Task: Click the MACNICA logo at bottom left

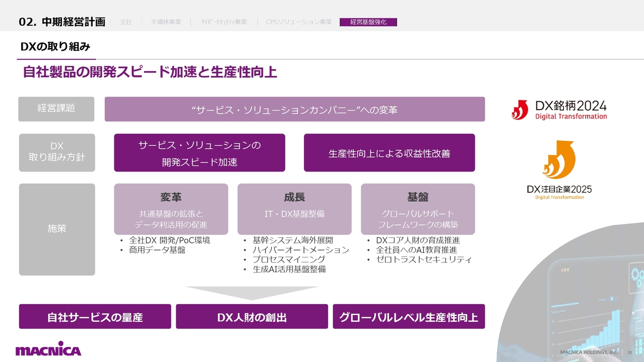Action: (48, 350)
